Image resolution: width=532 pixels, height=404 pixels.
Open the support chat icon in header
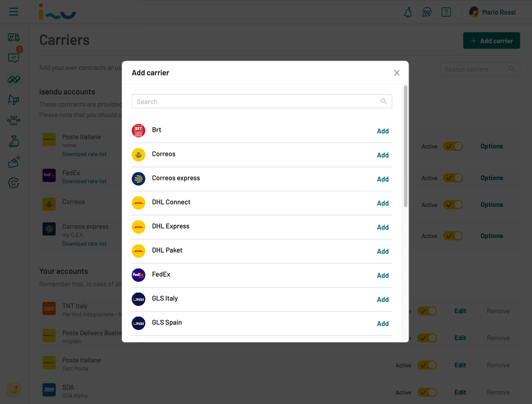[x=427, y=12]
